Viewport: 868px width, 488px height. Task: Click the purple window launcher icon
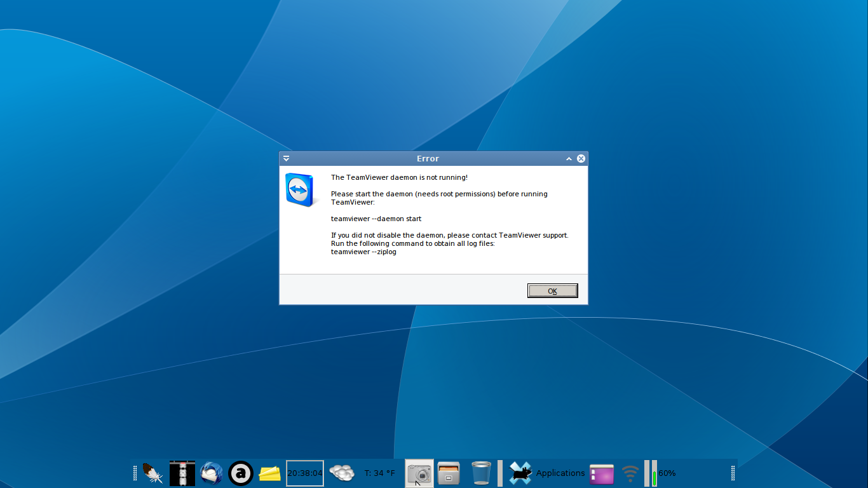(602, 474)
